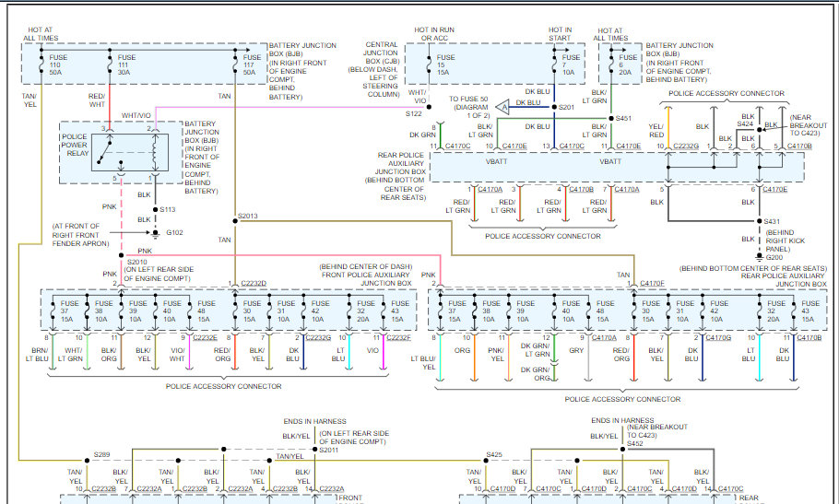The width and height of the screenshot is (839, 504).
Task: Click the RED/WHT wire color label
Action: (x=97, y=100)
